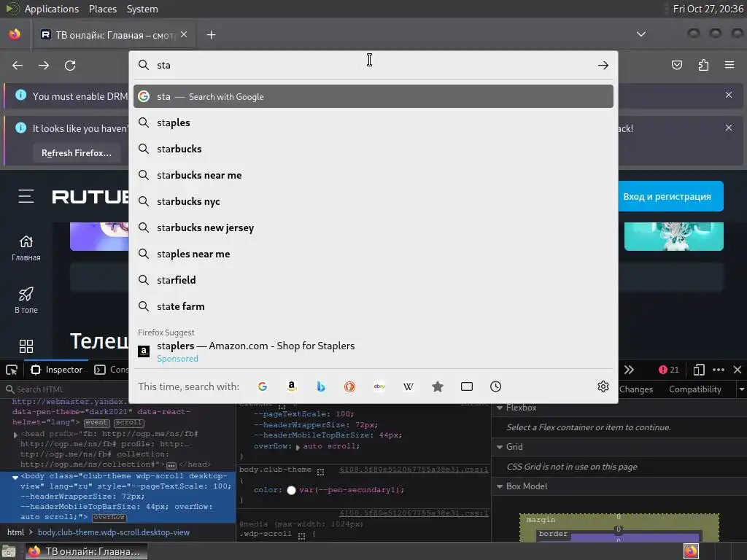This screenshot has height=560, width=747.
Task: Select 'sta — Search with Google' suggestion
Action: 373,97
